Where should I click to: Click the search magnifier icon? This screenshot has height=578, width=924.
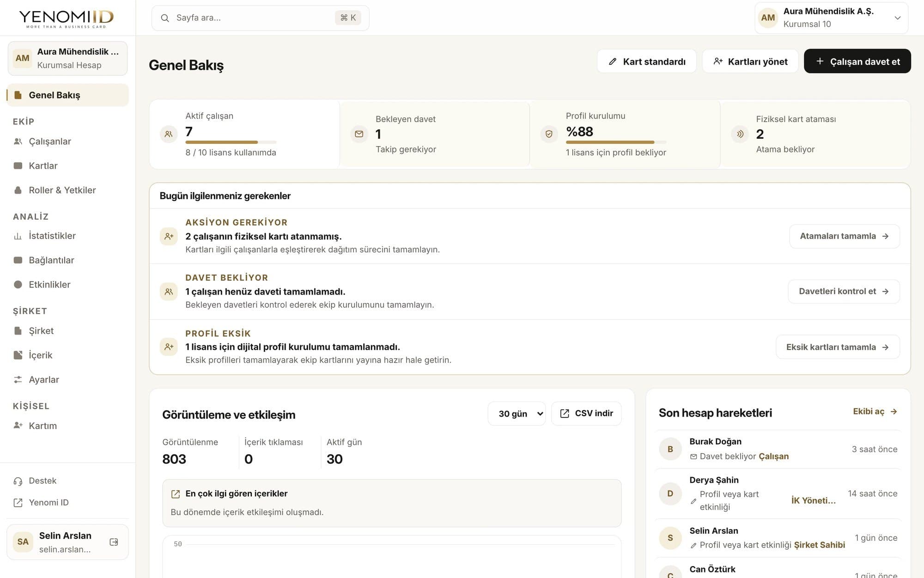click(164, 18)
